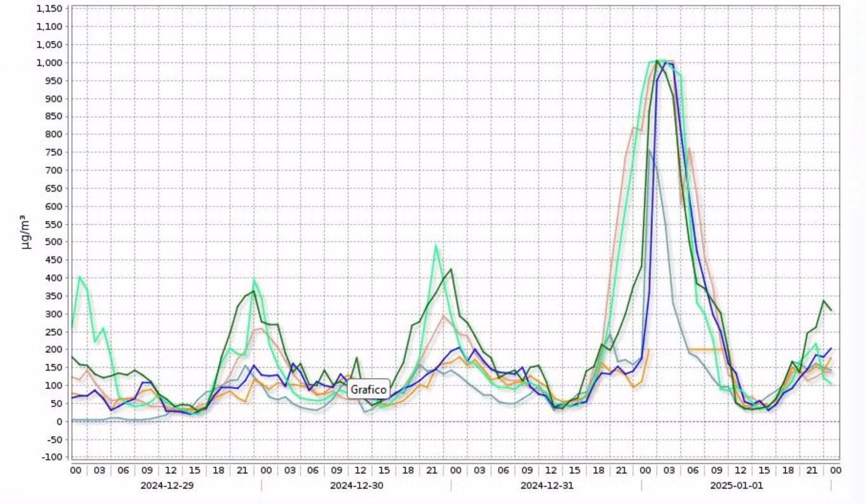The height and width of the screenshot is (504, 865).
Task: Click dark green peak near 340 at chart's right end
Action: click(824, 300)
